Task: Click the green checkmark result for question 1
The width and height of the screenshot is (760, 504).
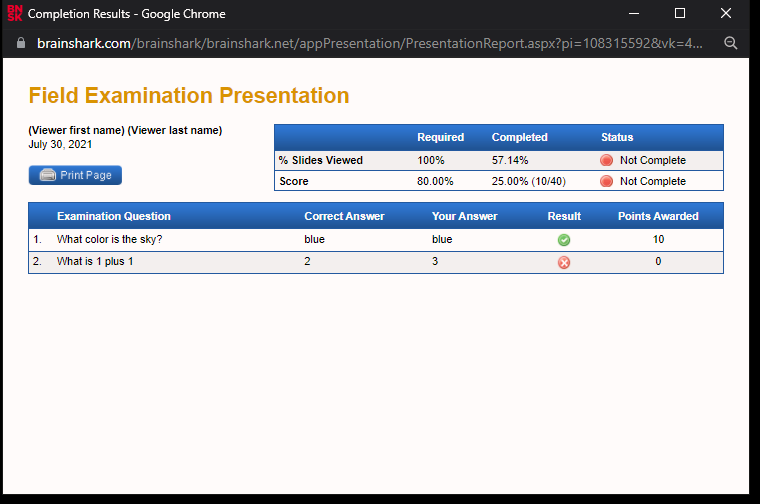Action: 564,240
